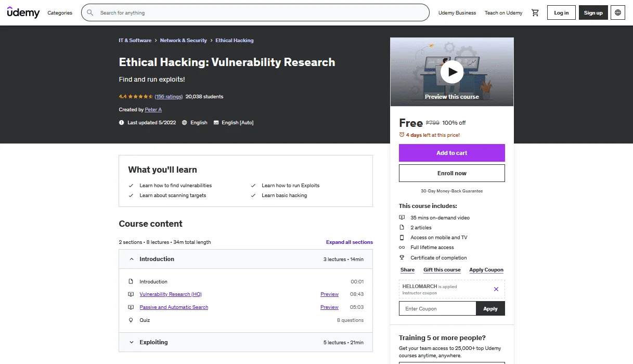Click the search magnifier icon
Screen dimensions: 633x364
click(x=91, y=12)
